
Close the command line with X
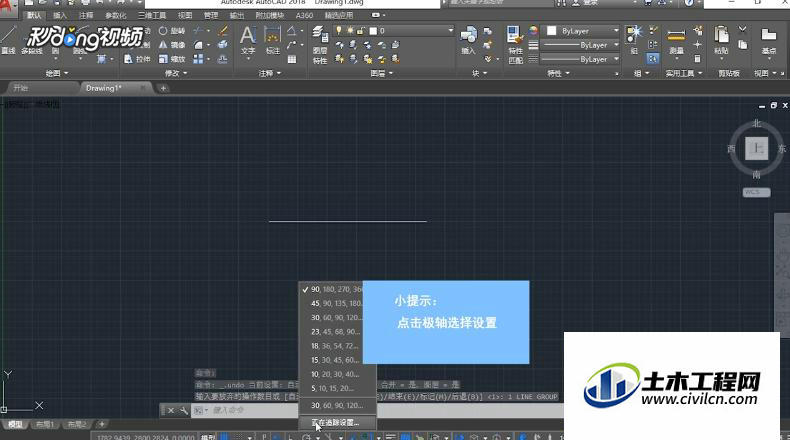click(171, 411)
